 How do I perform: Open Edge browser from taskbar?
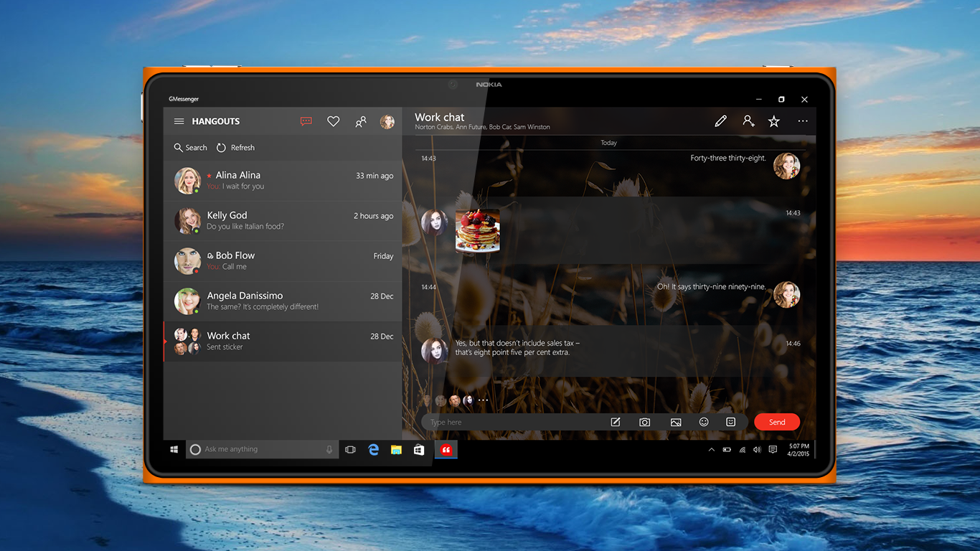373,449
